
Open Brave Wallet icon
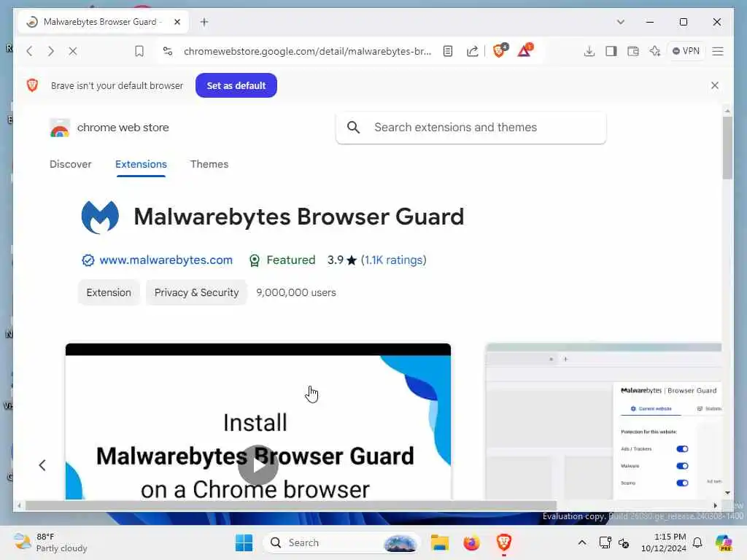[633, 51]
